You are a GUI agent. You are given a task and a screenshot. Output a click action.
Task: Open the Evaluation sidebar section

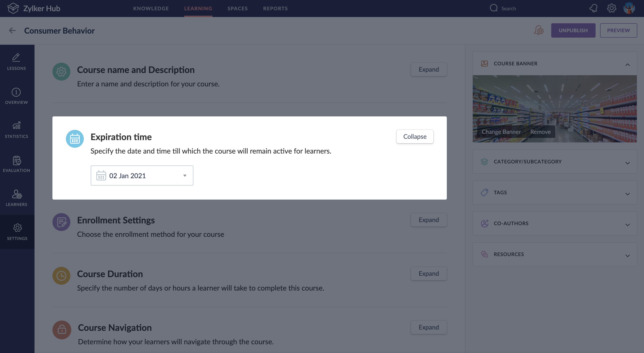point(17,164)
